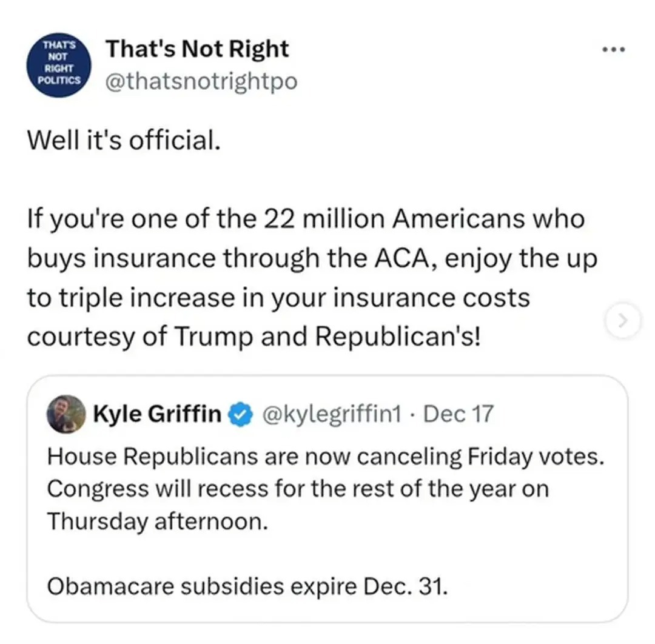Click the That's Not Right display name

(198, 49)
